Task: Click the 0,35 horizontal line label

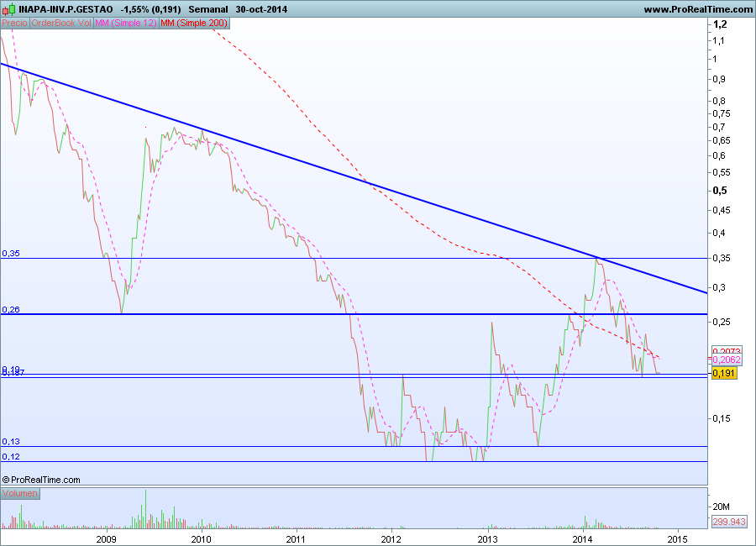Action: pos(11,253)
